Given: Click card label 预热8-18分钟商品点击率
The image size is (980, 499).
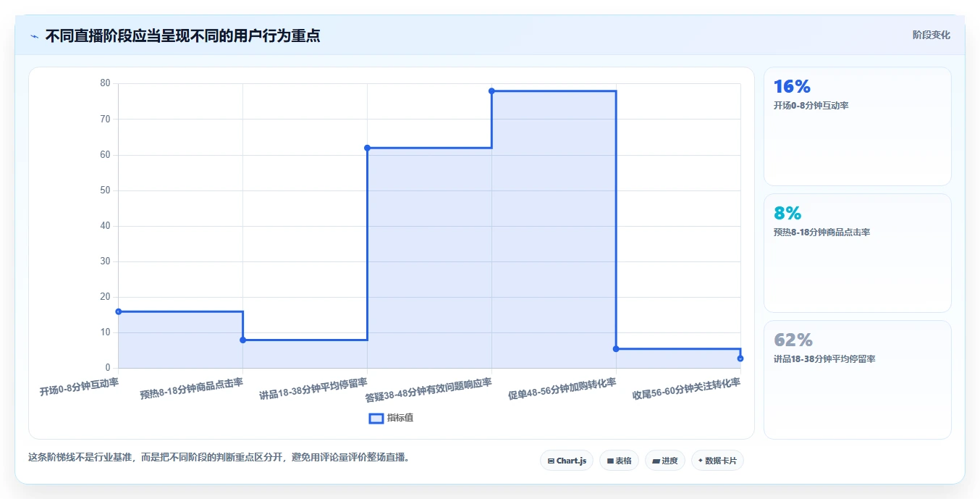Looking at the screenshot, I should click(821, 232).
